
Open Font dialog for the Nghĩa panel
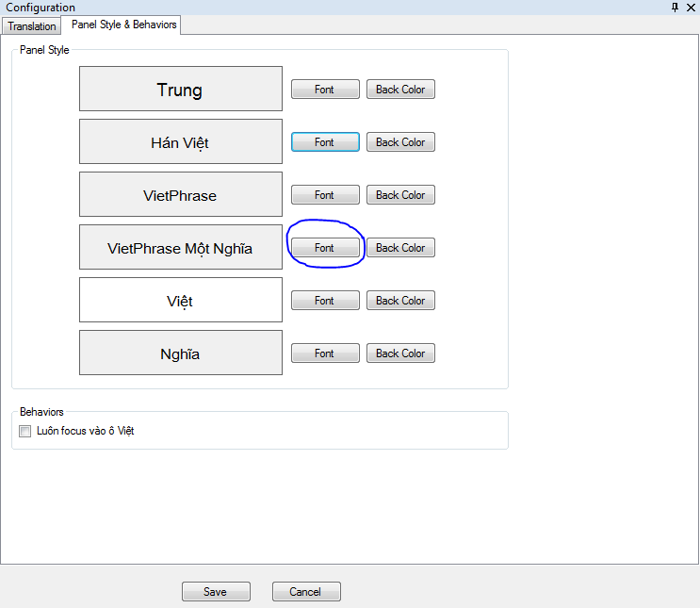(x=325, y=353)
